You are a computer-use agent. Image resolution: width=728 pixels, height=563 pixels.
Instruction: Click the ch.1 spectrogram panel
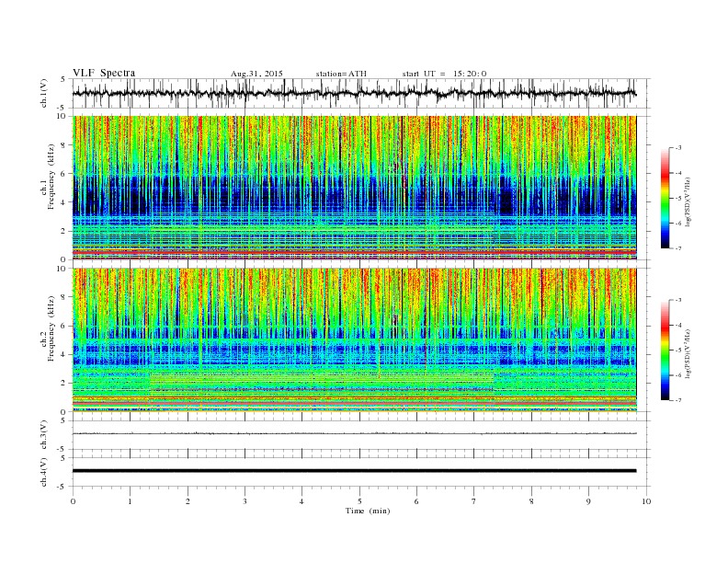[x=354, y=188]
